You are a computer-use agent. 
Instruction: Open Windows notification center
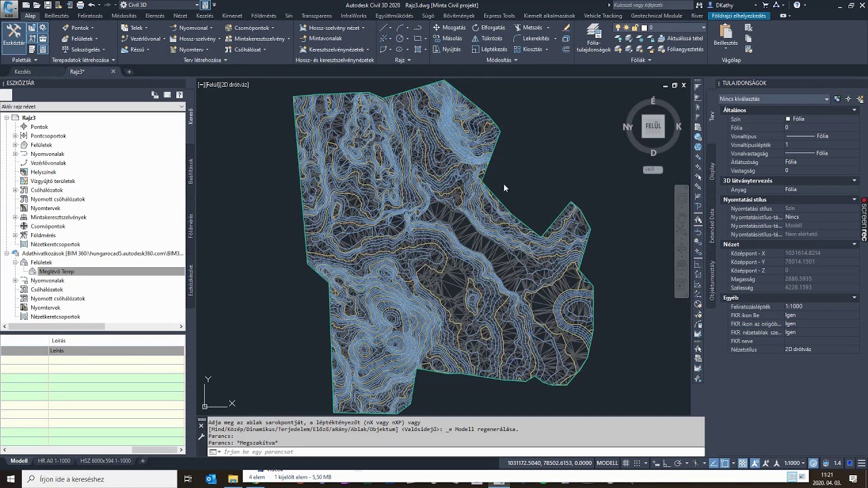[853, 479]
